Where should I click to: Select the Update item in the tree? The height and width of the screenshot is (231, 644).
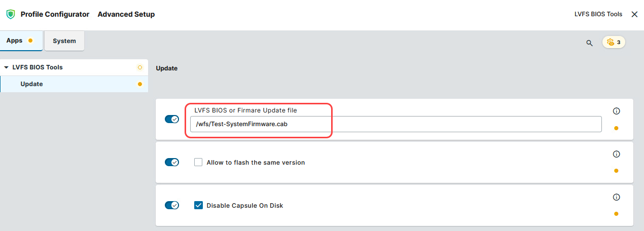pyautogui.click(x=31, y=84)
